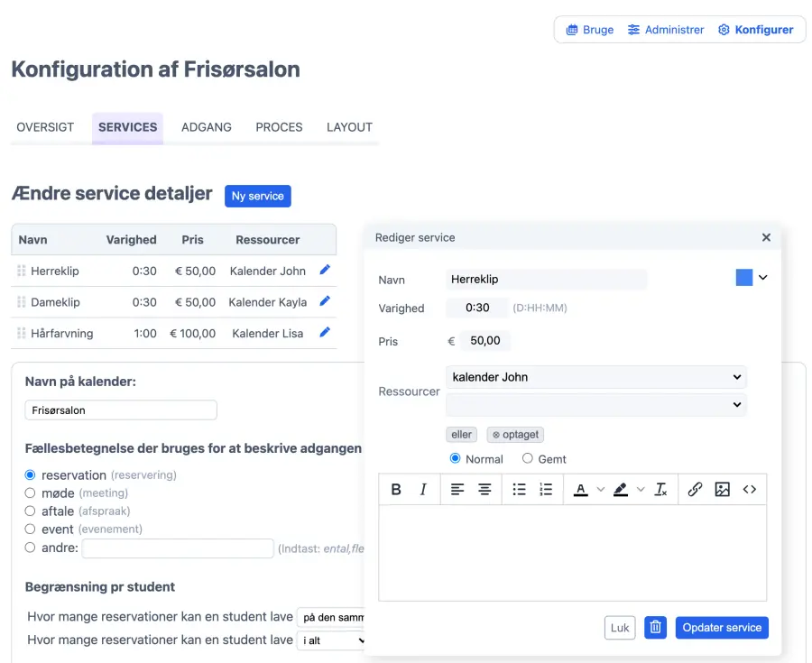
Task: Edit the Dameklip service with pencil icon
Action: [325, 301]
